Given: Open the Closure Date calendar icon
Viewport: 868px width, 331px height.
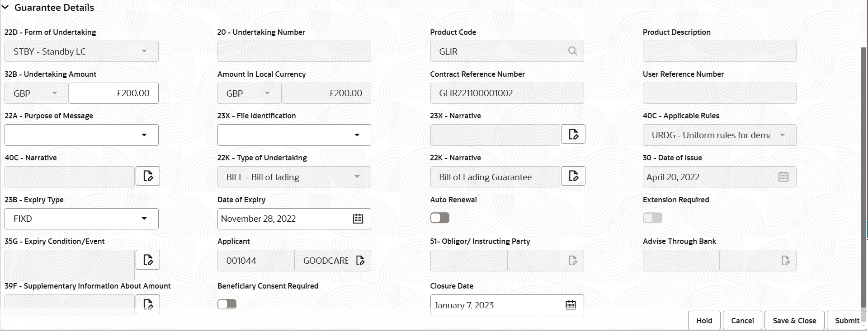Looking at the screenshot, I should (x=571, y=305).
